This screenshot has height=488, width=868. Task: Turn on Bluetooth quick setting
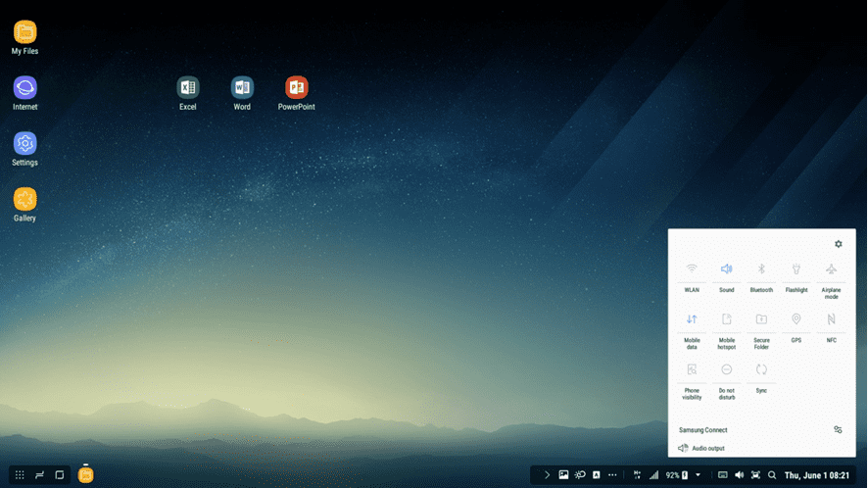(x=761, y=269)
